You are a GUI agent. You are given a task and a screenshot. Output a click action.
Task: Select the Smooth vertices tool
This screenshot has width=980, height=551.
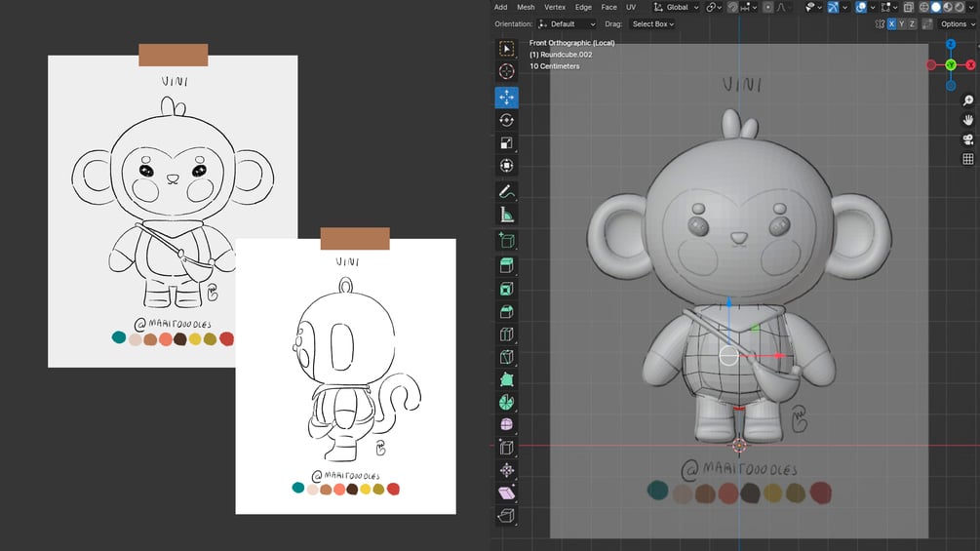click(x=506, y=424)
